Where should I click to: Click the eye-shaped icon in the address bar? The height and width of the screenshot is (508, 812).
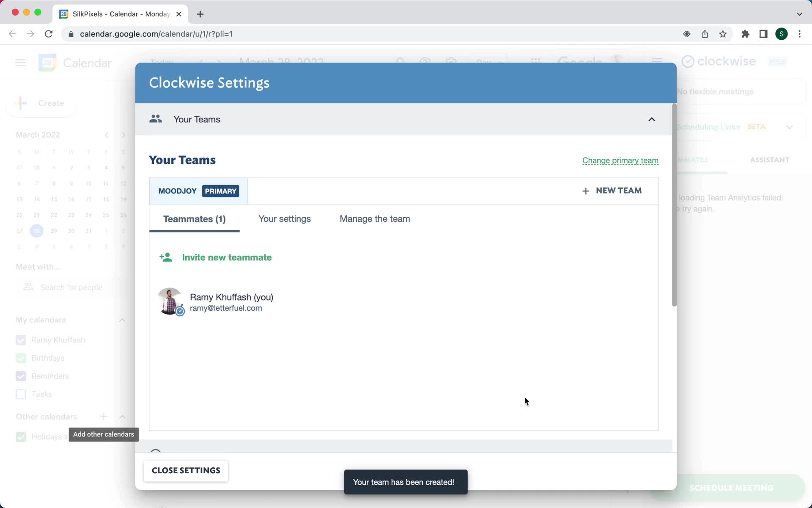687,34
